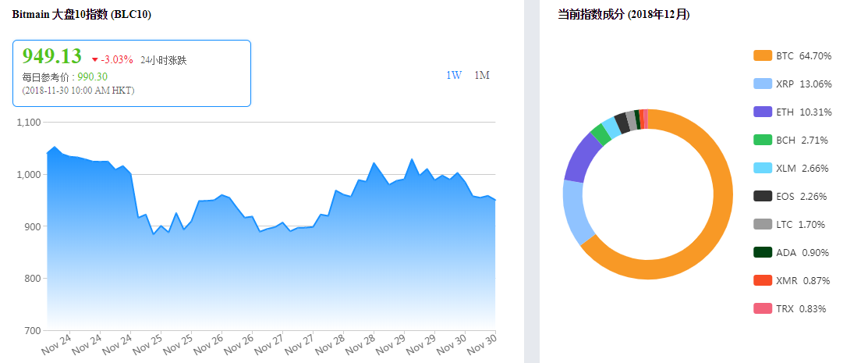This screenshot has height=363, width=868.
Task: Click the purple ETH legend swatch
Action: click(763, 112)
